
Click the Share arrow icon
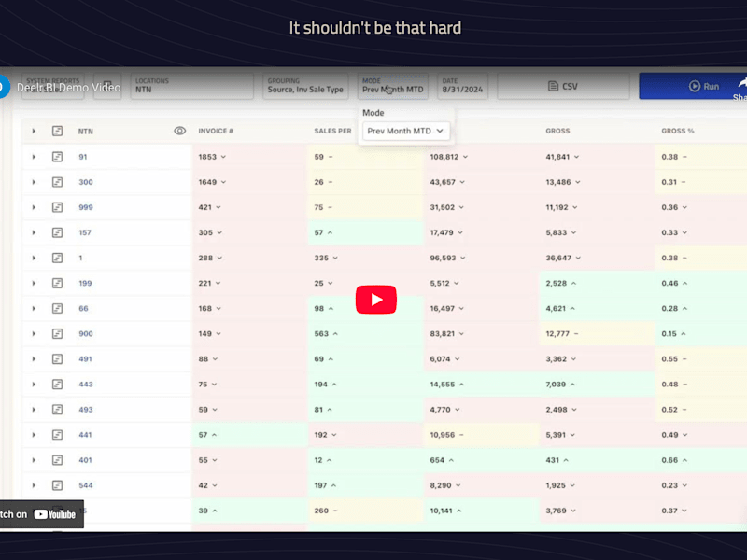[742, 83]
